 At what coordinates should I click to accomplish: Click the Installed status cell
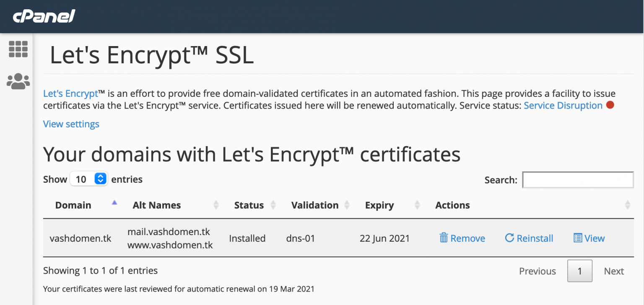(x=247, y=238)
